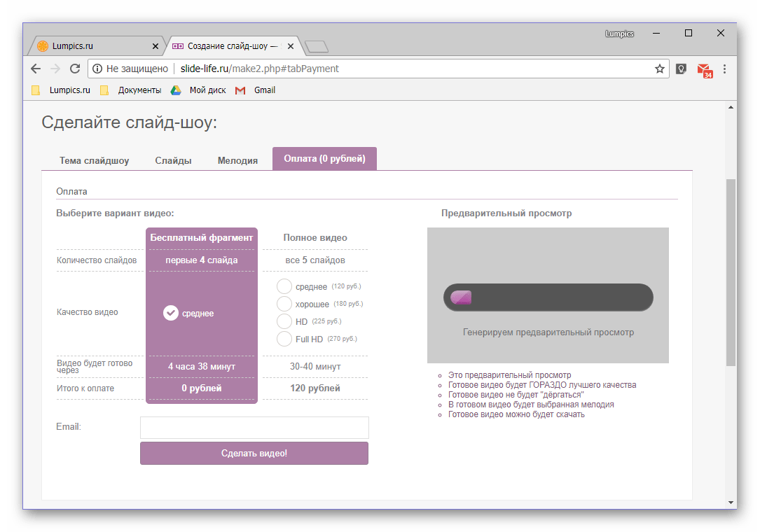This screenshot has height=532, width=760.
Task: Open the Gmail checker extension icon
Action: coord(704,70)
